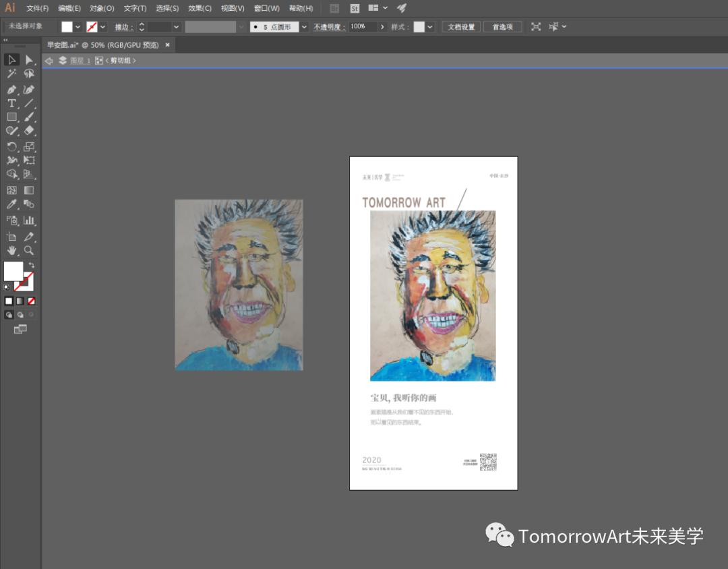Select the Shape Builder tool
Viewport: 728px width, 569px height.
(x=11, y=174)
